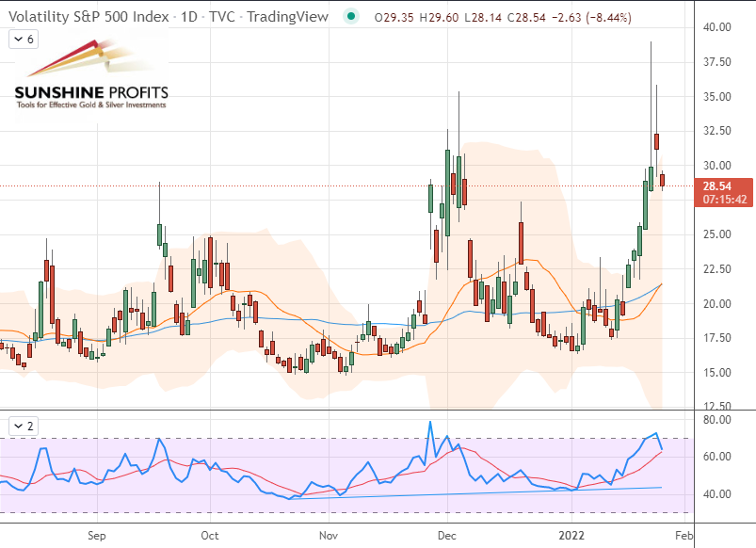Click the 37.50 price axis label
756x548 pixels.
coord(717,62)
